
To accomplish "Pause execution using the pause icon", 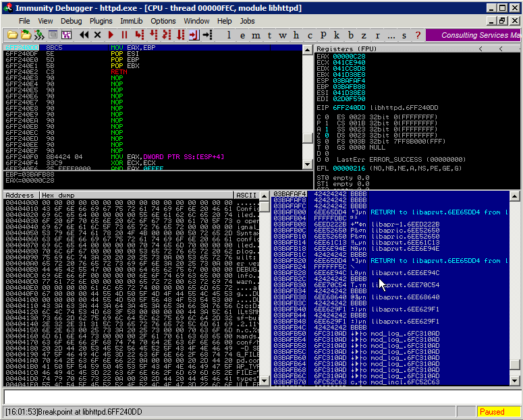I will (124, 35).
